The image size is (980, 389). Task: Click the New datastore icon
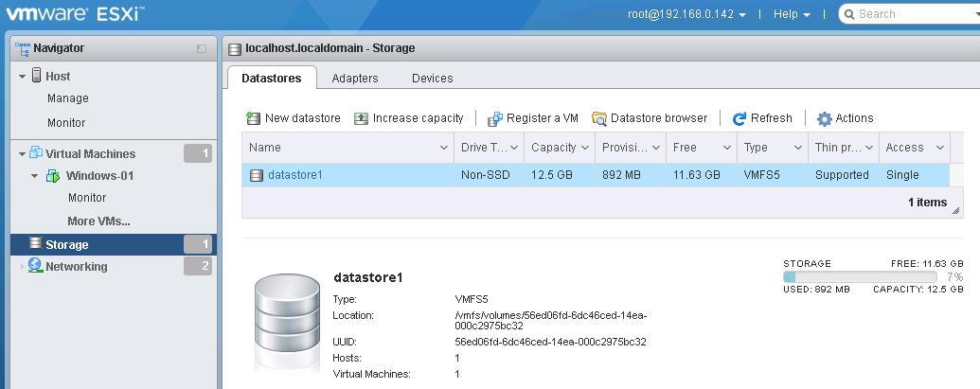tap(253, 118)
